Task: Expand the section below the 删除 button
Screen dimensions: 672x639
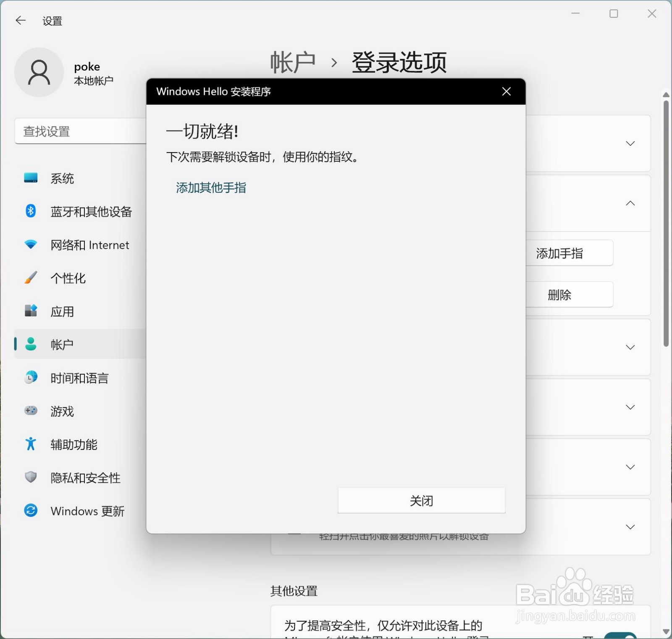Action: (x=630, y=347)
